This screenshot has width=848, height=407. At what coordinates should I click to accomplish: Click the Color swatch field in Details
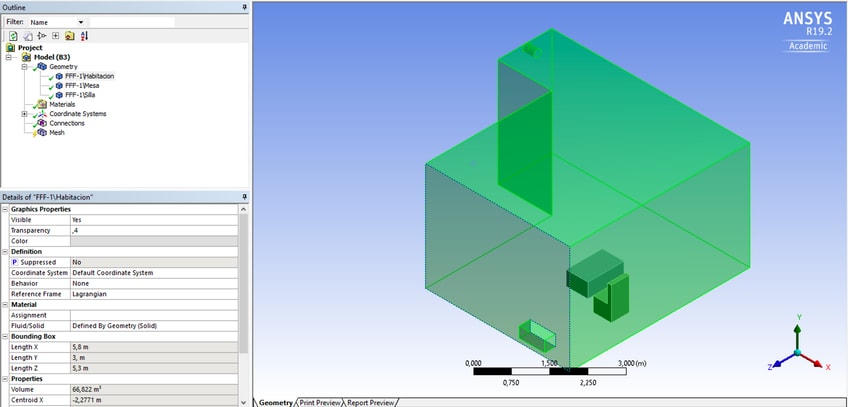coord(154,241)
